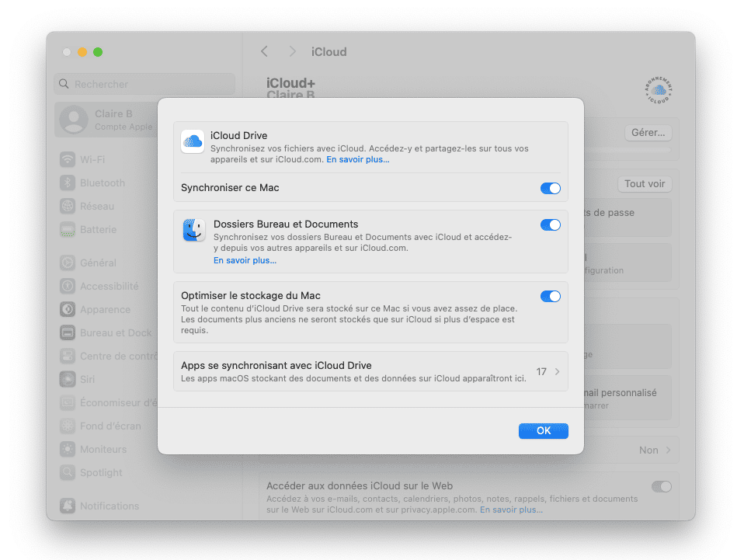Disable Synchroniser ce Mac toggle
This screenshot has width=744, height=560.
click(551, 189)
